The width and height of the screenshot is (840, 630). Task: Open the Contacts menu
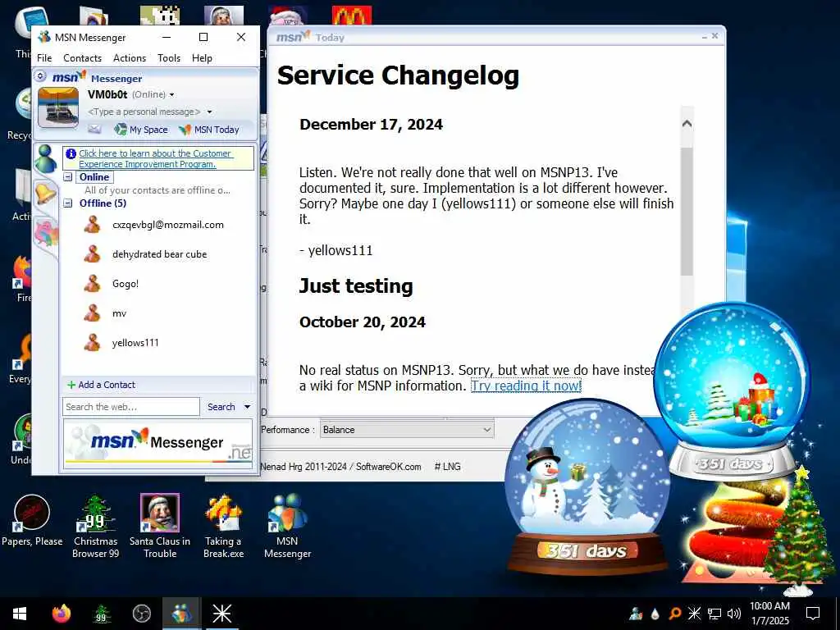[x=83, y=58]
